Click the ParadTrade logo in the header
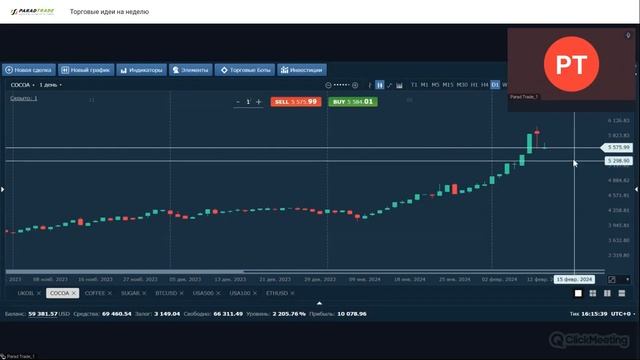Viewport: 640px width, 360px height. pyautogui.click(x=33, y=11)
